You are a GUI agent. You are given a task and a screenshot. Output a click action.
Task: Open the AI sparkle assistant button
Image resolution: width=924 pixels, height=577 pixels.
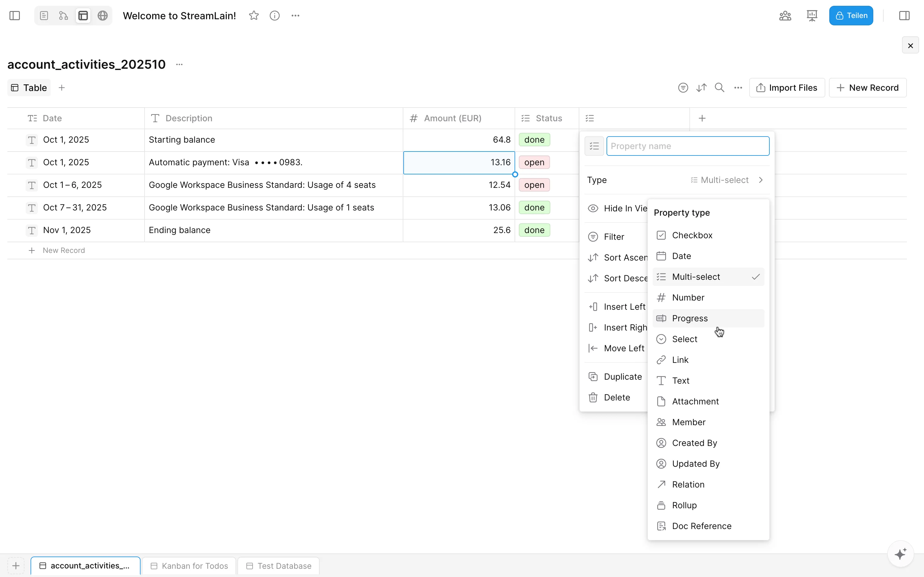coord(900,554)
